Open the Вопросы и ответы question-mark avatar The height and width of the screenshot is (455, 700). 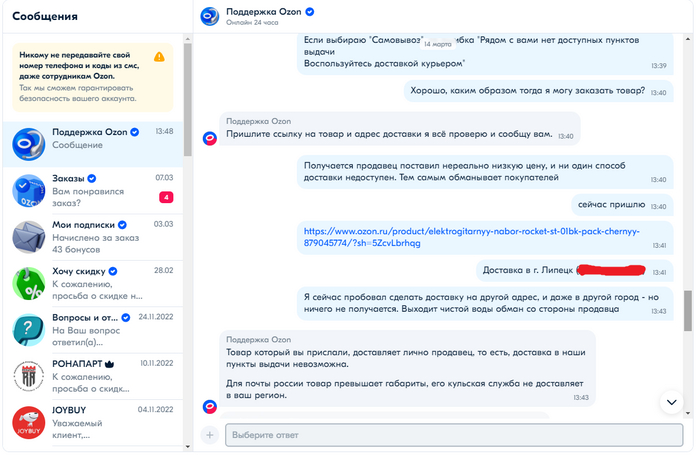29,330
